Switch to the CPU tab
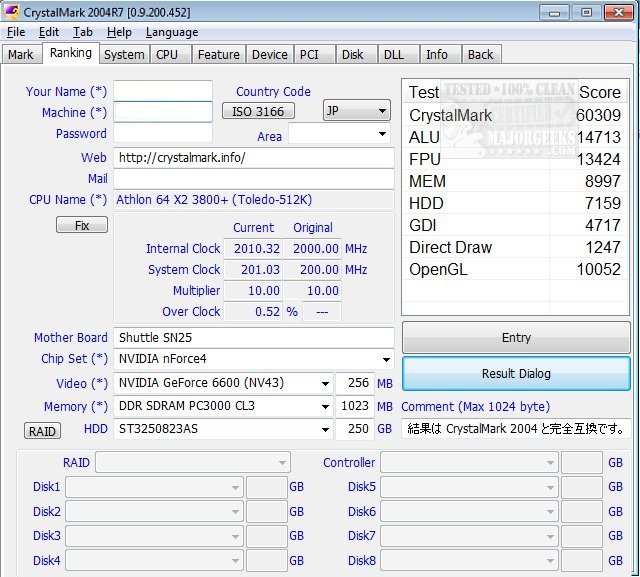This screenshot has width=640, height=577. coord(167,55)
